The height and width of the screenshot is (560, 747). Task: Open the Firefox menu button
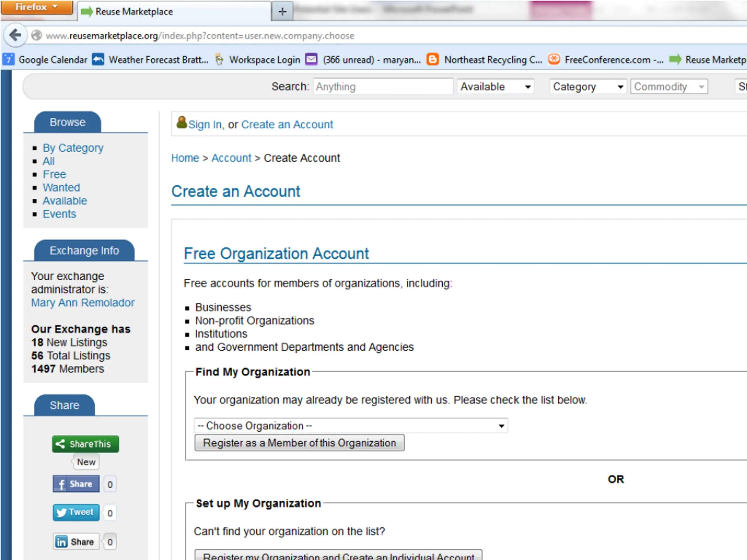(37, 7)
